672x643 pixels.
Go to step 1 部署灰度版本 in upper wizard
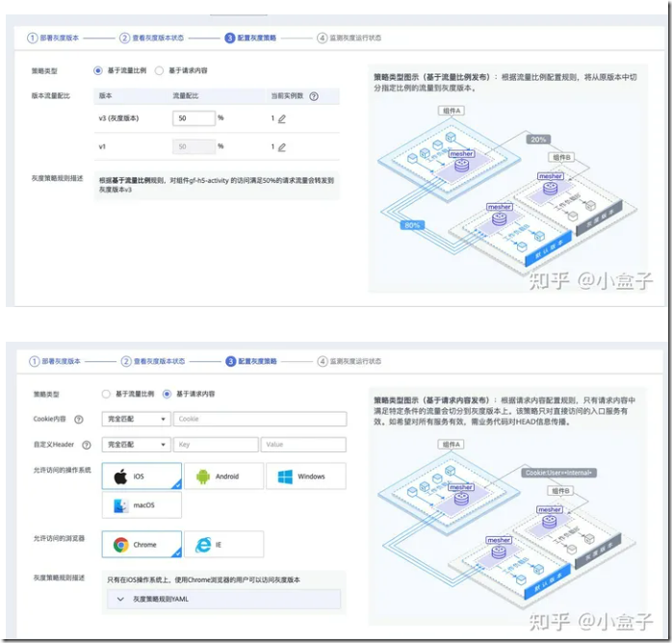(54, 38)
